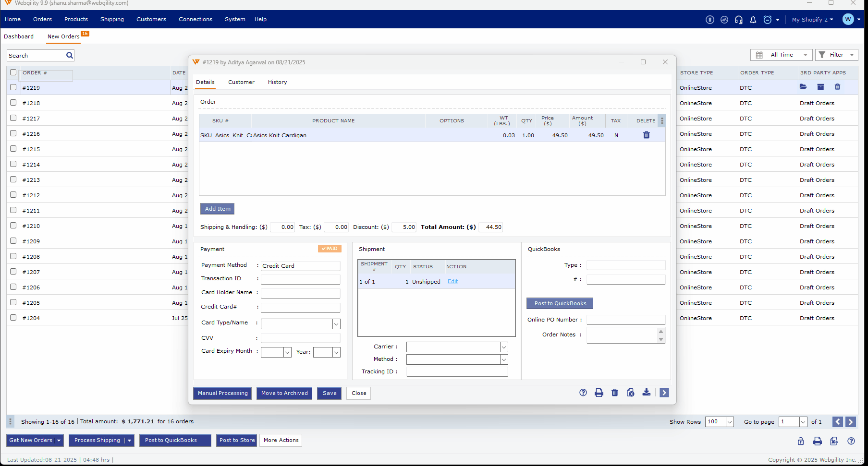Click the search magnifier icon
The height and width of the screenshot is (466, 868).
(70, 56)
